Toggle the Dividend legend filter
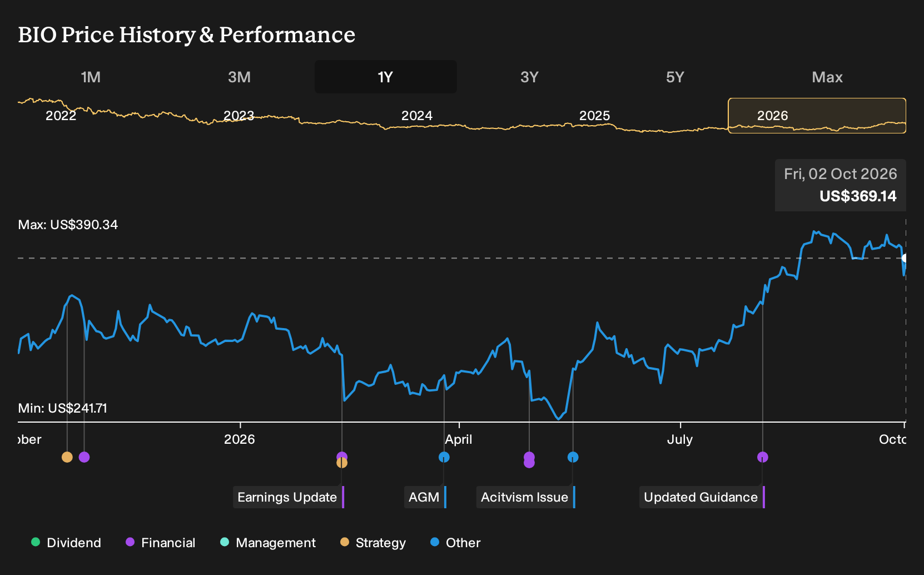This screenshot has width=924, height=575. (x=66, y=543)
